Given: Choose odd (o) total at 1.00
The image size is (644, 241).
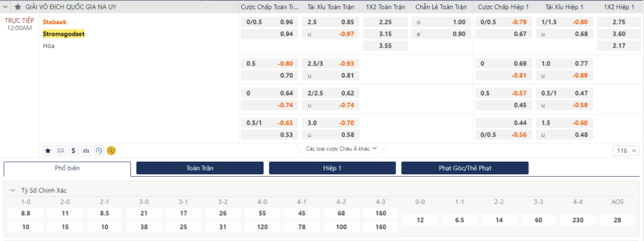Looking at the screenshot, I should [440, 22].
